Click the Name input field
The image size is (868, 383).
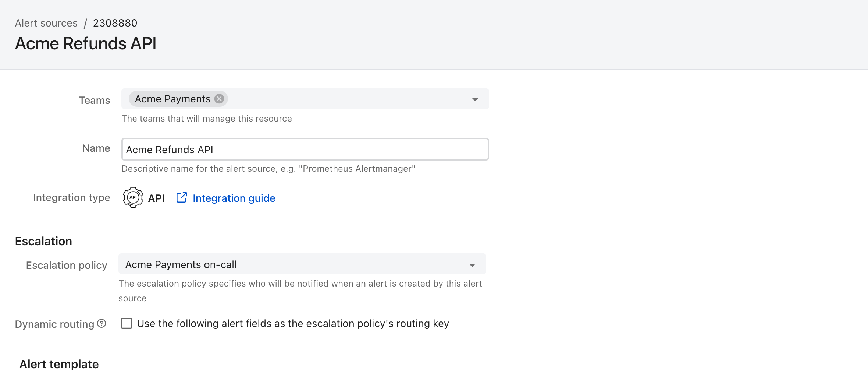[305, 149]
